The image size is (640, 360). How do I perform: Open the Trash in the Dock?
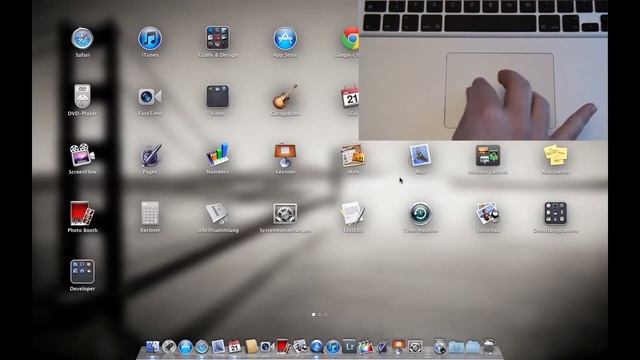pyautogui.click(x=489, y=347)
